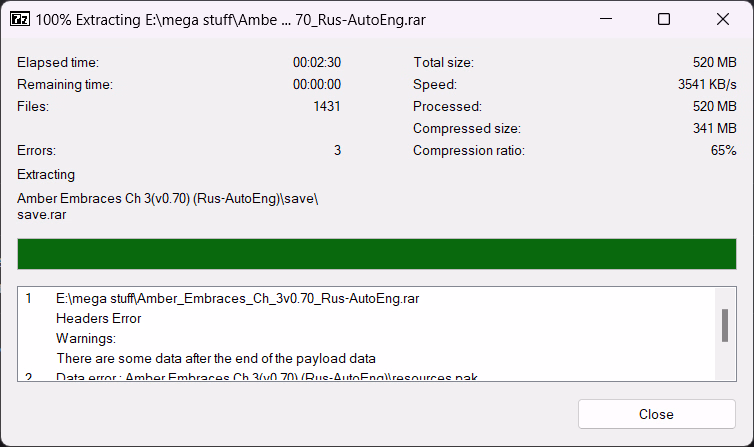Click the Files count value 1431
The image size is (754, 447).
pos(326,106)
